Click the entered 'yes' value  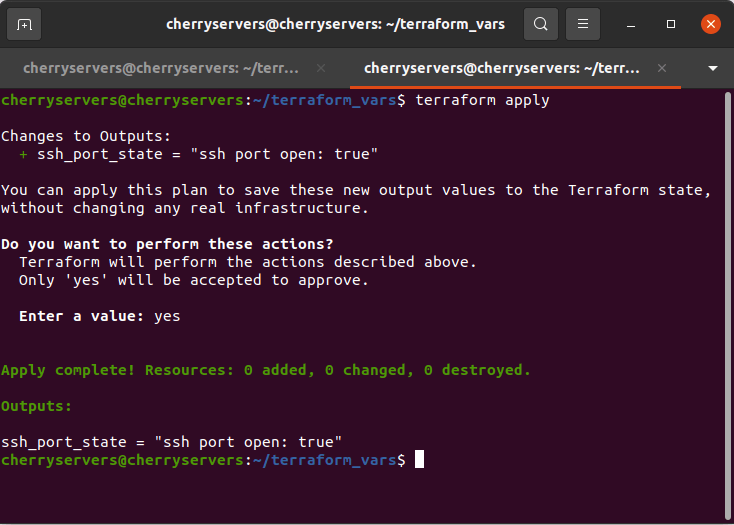click(x=167, y=316)
